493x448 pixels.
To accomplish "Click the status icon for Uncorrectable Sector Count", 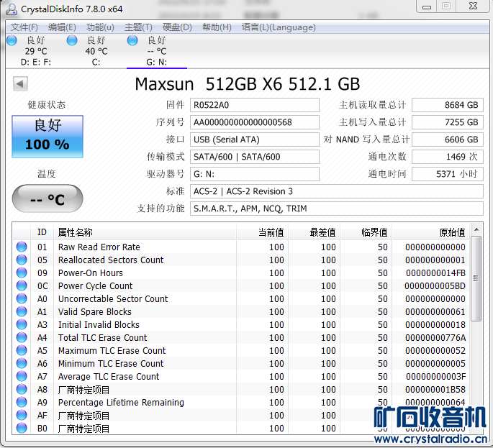I will click(22, 298).
